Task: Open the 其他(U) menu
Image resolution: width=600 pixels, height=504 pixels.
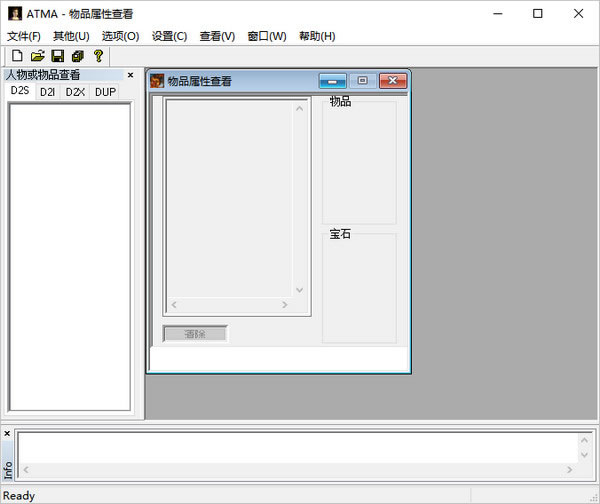Action: [71, 36]
